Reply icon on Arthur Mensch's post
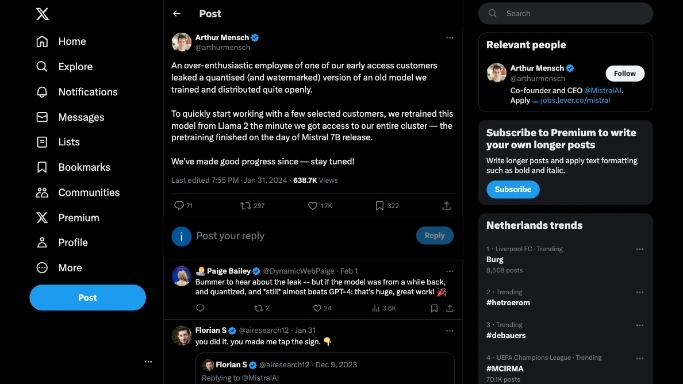 [x=179, y=205]
